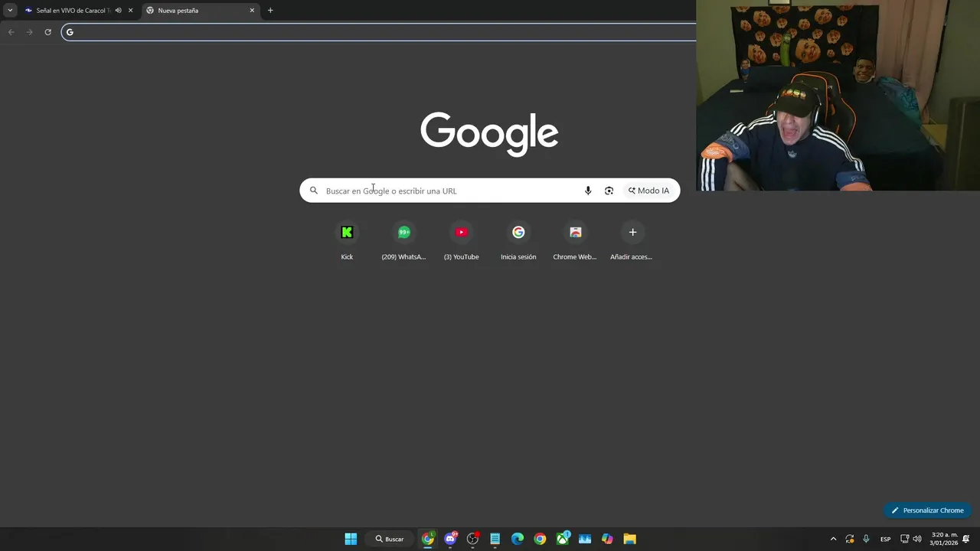The image size is (980, 551).
Task: Open the WhatsApp shortcut tile
Action: coord(403,241)
